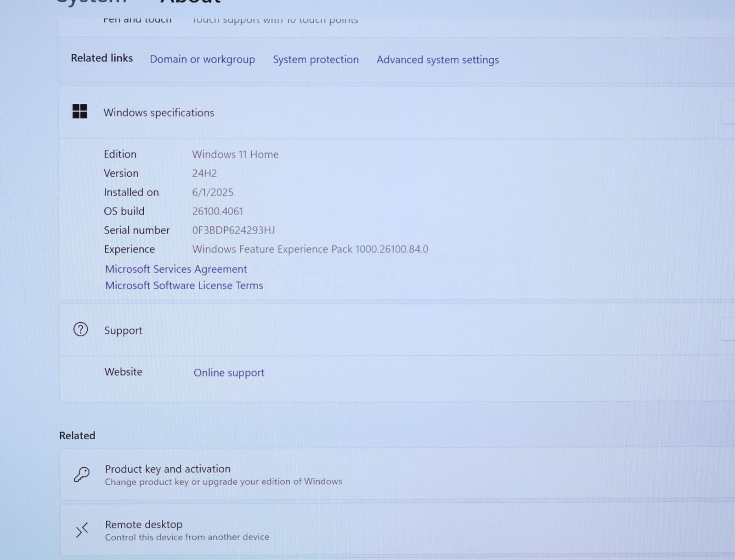735x560 pixels.
Task: Open the System protection link
Action: [x=316, y=60]
